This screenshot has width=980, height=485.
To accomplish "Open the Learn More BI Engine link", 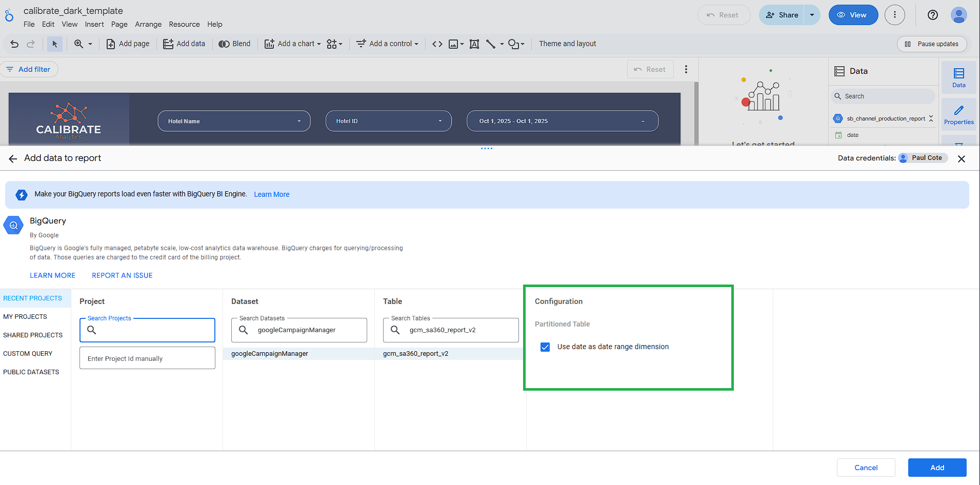I will (272, 194).
